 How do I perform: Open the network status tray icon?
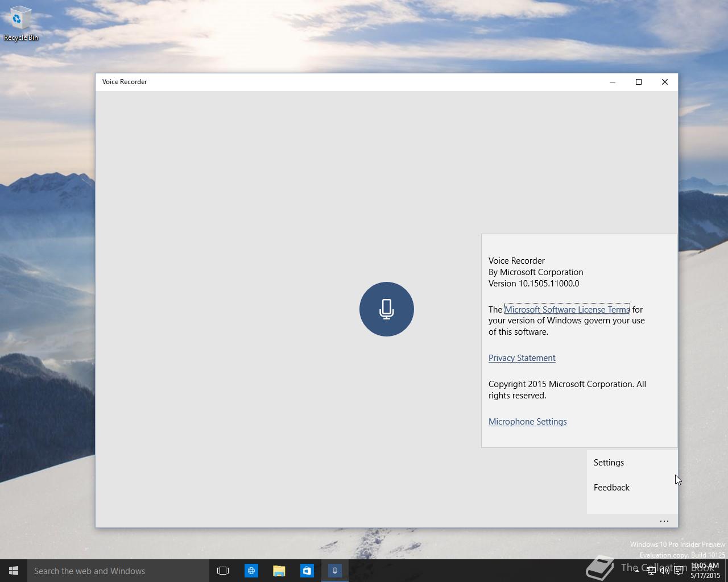(651, 571)
